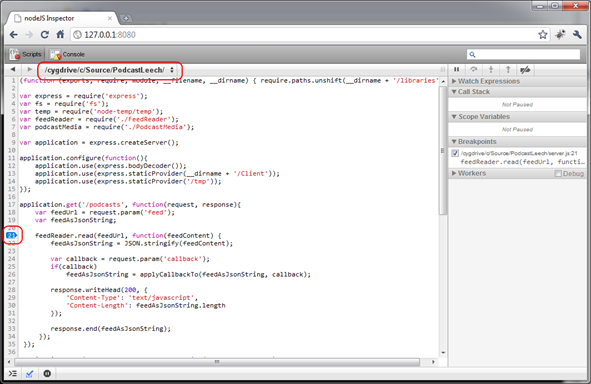Open the script file selector dropdown
This screenshot has width=591, height=384.
[109, 70]
